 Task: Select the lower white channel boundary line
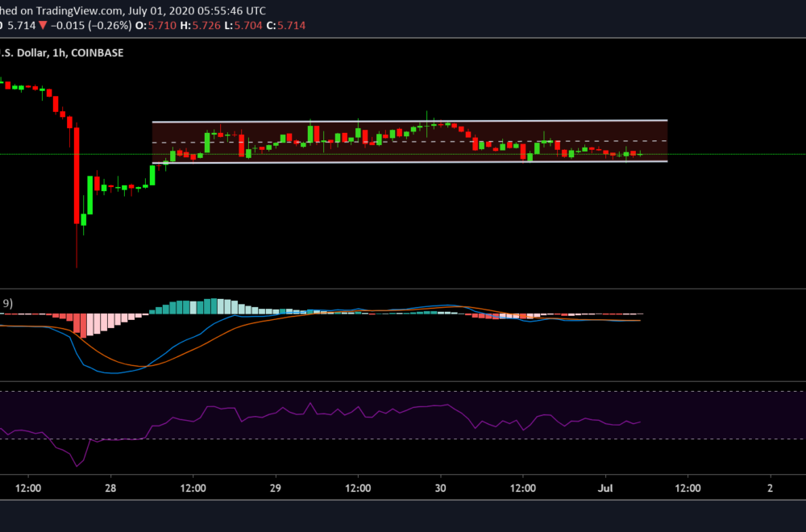point(409,163)
